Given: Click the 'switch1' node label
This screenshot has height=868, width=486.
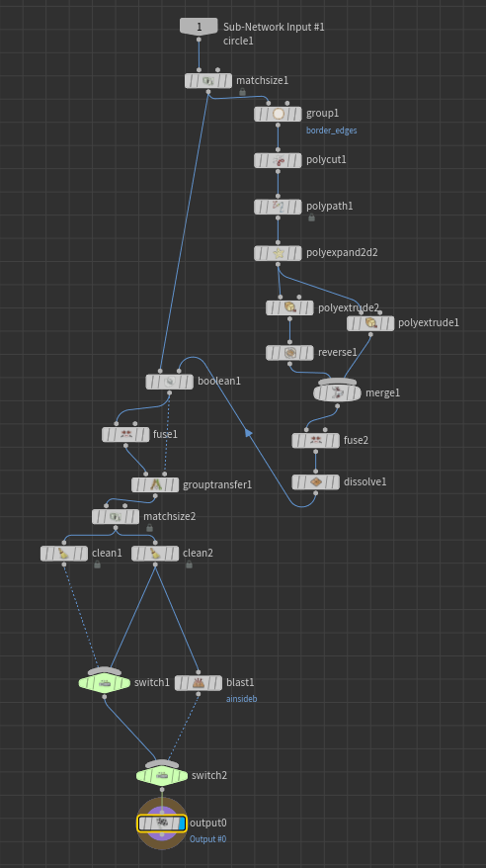Looking at the screenshot, I should tap(152, 682).
